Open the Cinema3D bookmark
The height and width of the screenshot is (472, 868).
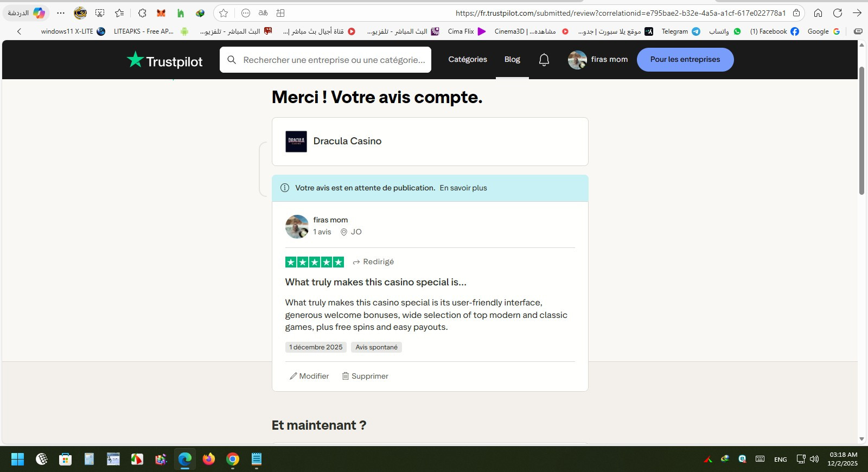point(531,31)
